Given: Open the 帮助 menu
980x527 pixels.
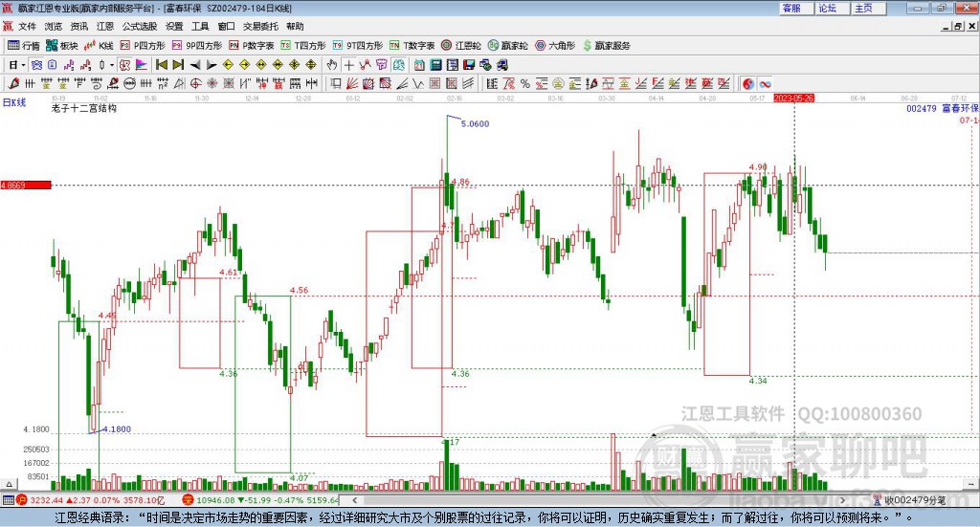Looking at the screenshot, I should click(295, 26).
